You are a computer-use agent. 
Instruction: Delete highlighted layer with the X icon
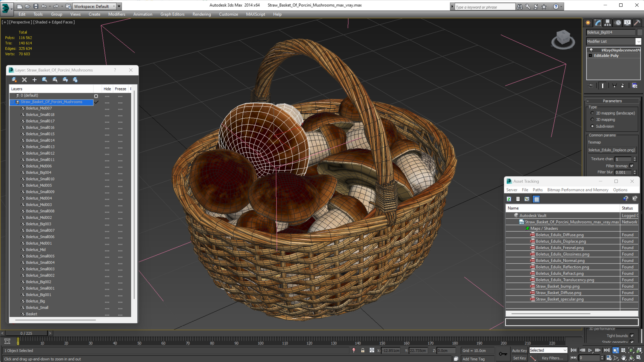point(24,79)
